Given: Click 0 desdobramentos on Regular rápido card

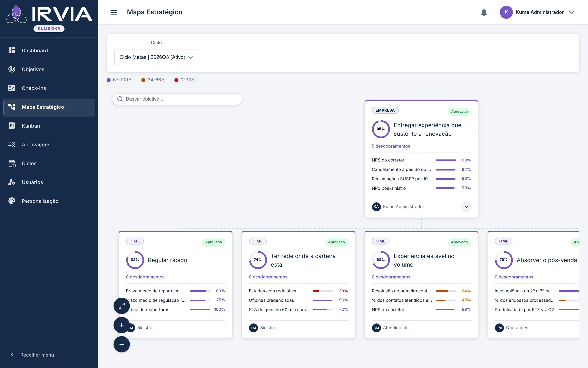Looking at the screenshot, I should [x=145, y=277].
